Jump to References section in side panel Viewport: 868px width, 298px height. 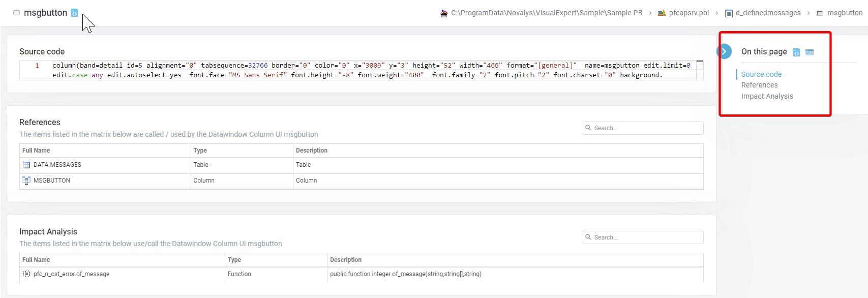759,85
